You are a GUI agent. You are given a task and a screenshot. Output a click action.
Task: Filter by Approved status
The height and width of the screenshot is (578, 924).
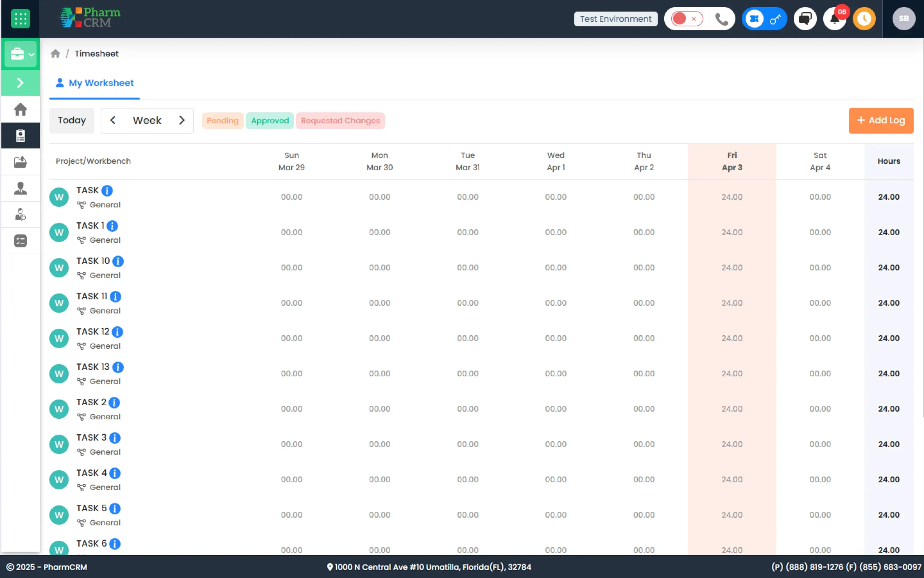[270, 121]
